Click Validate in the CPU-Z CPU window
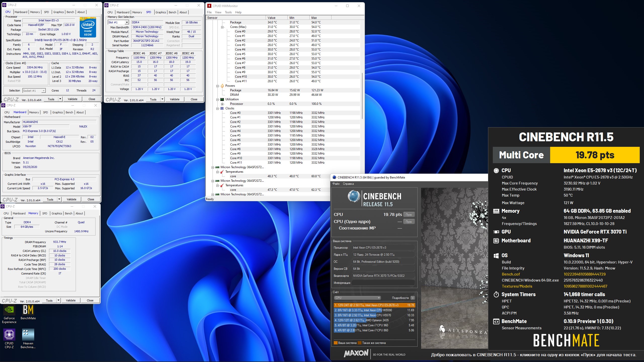644x362 pixels. coord(72,99)
